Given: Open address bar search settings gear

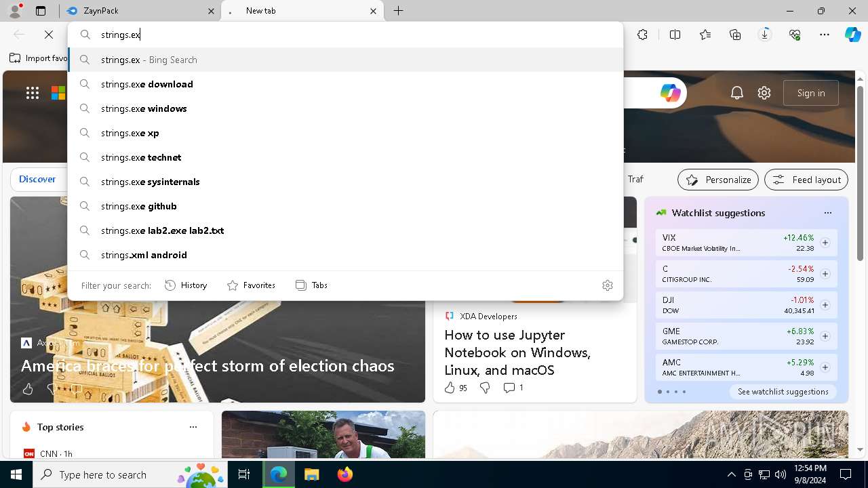Looking at the screenshot, I should point(608,285).
